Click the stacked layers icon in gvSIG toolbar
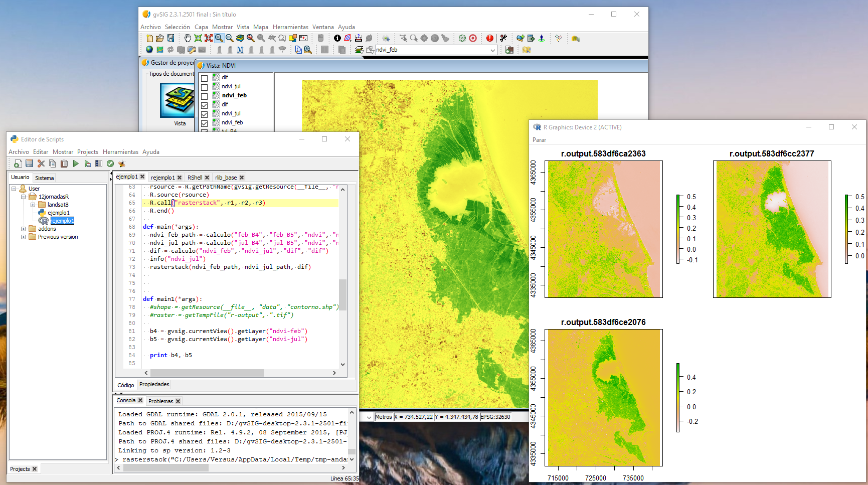This screenshot has height=485, width=868. point(240,38)
